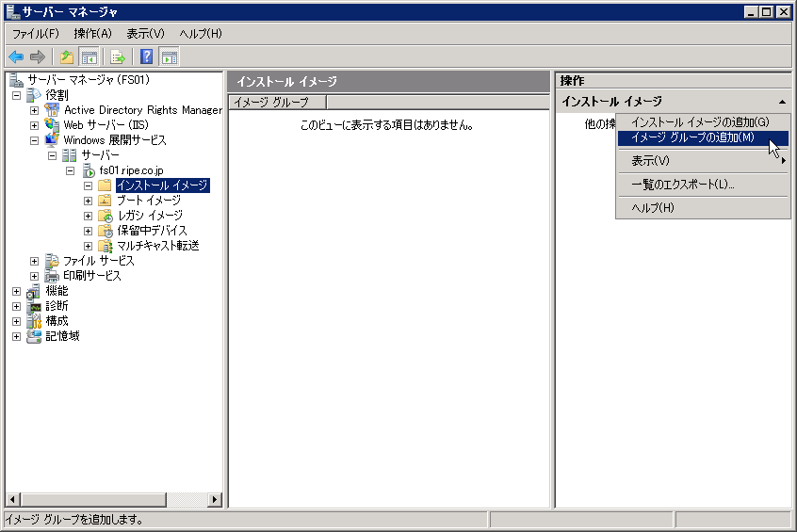Toggle the Show/Hide console tree icon
This screenshot has height=532, width=797.
(89, 56)
